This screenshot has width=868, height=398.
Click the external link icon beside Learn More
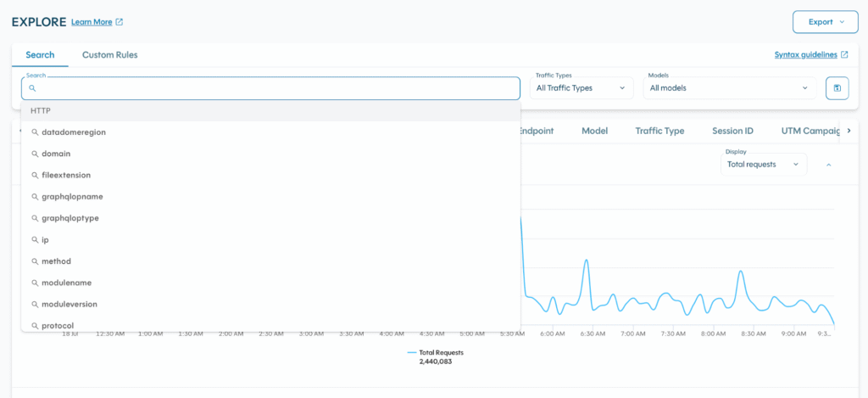(119, 22)
